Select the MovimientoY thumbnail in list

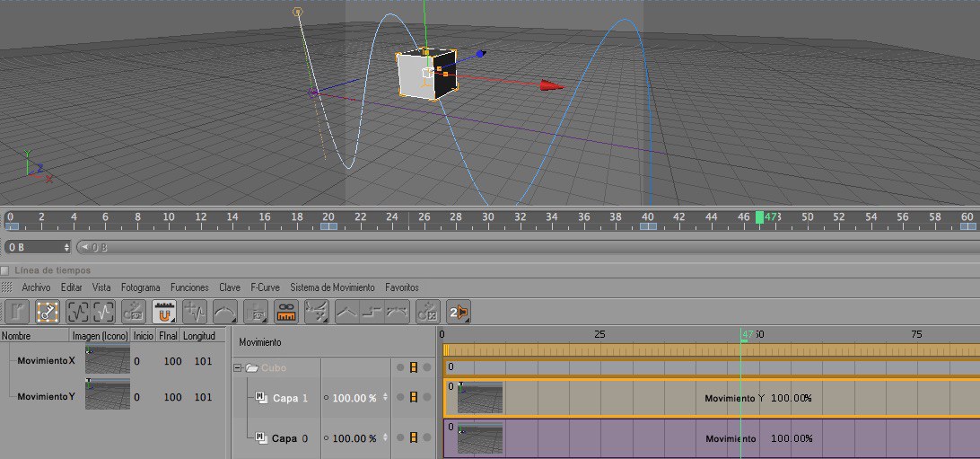pos(107,394)
